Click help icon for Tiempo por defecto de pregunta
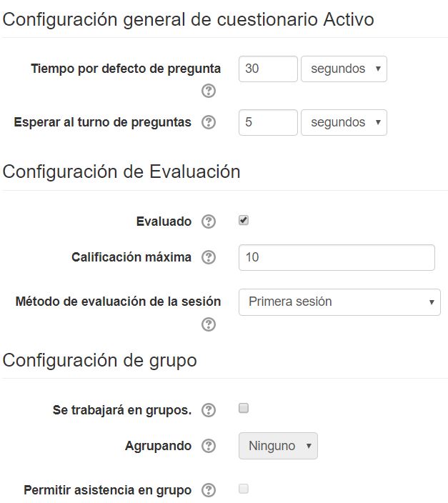 click(209, 91)
